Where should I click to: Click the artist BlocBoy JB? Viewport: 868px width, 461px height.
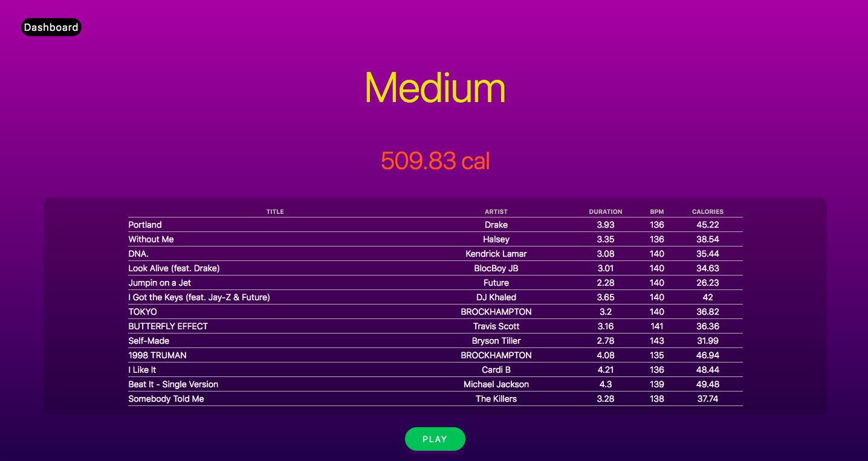(496, 268)
